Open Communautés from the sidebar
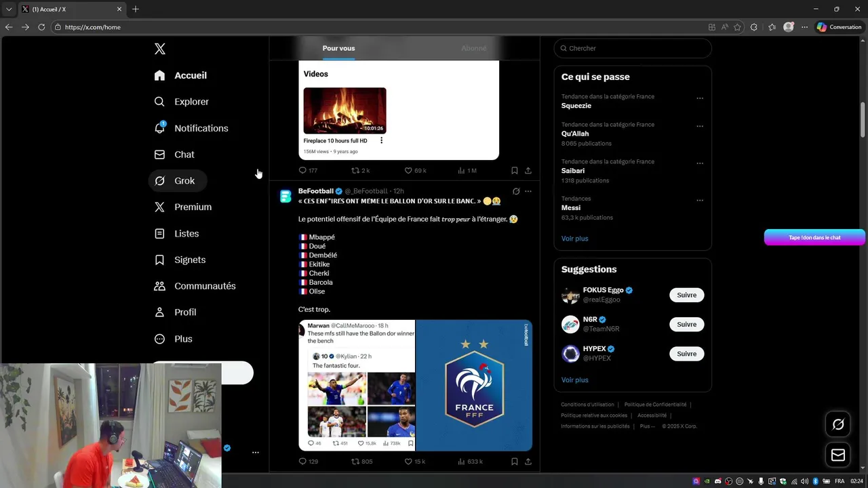 tap(195, 286)
